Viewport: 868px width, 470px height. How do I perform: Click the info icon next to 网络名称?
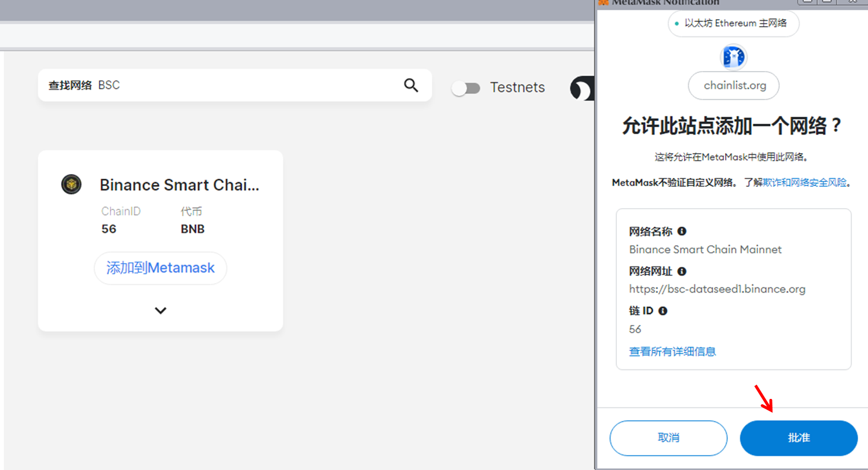coord(682,231)
